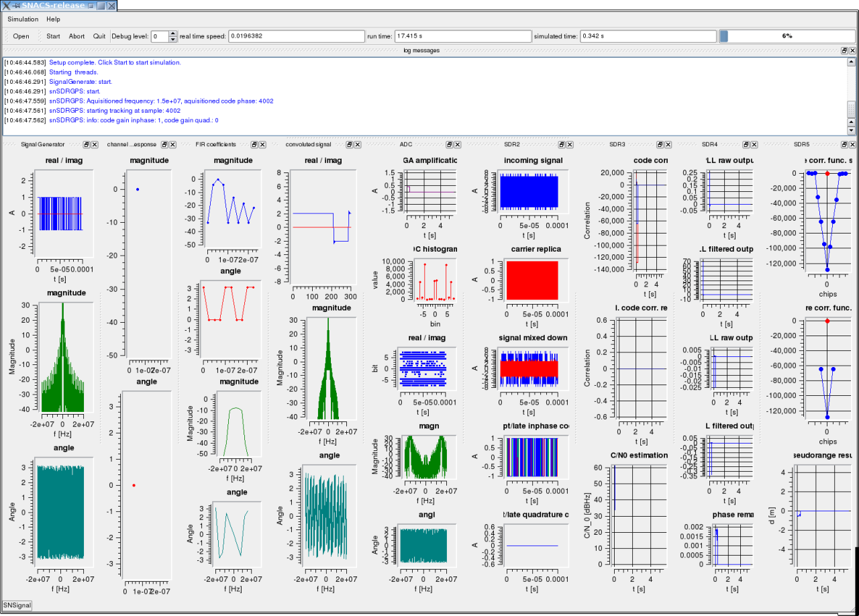Screen dimensions: 859x616
Task: Close the SDR3 dock panel
Action: point(668,144)
